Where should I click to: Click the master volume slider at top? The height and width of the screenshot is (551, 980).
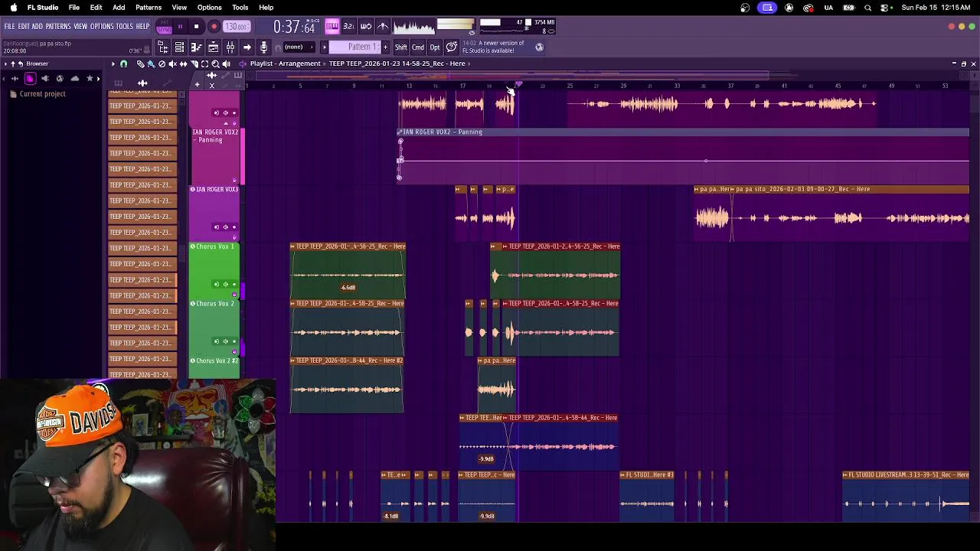coord(456,26)
